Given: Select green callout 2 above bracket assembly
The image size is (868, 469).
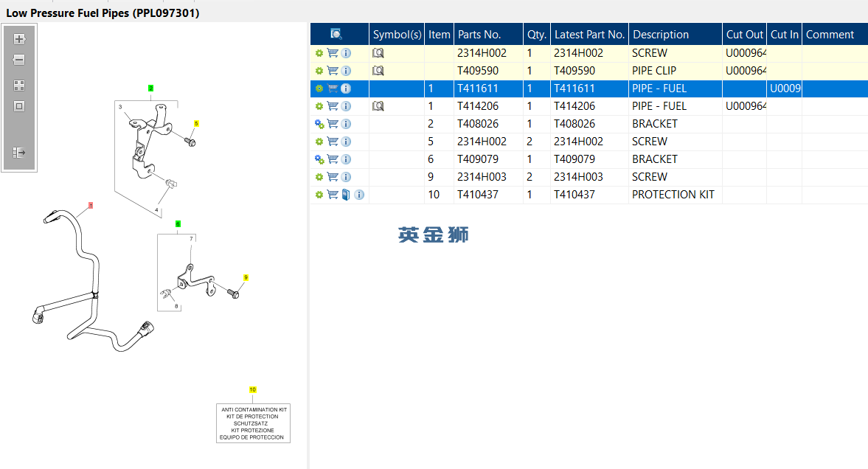Looking at the screenshot, I should pyautogui.click(x=150, y=88).
